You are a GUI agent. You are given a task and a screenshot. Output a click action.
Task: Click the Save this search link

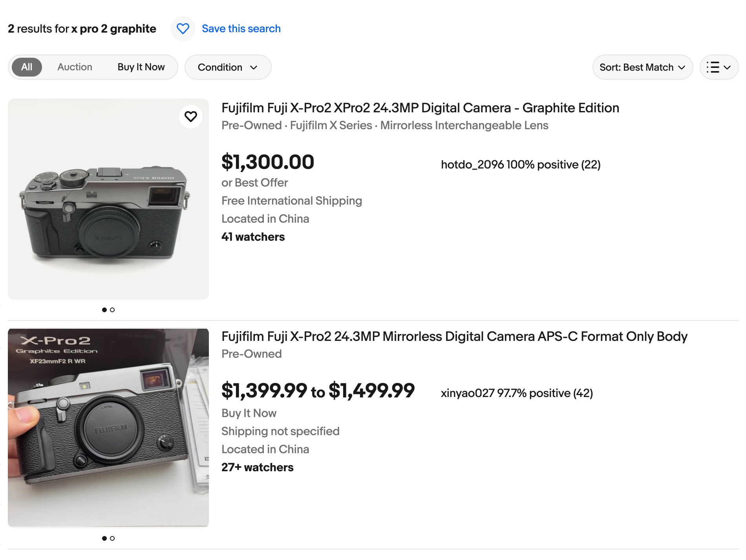pos(241,29)
